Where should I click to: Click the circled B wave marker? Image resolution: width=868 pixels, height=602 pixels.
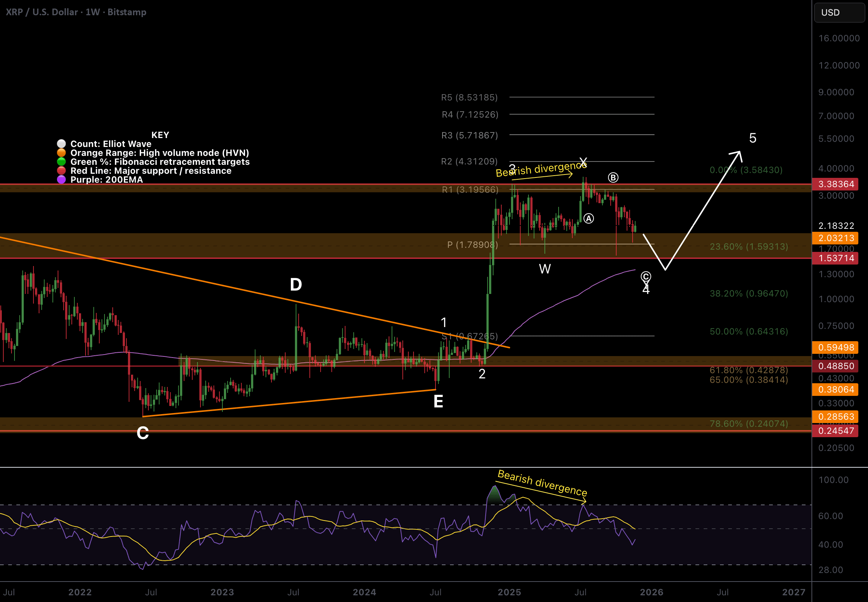[x=613, y=177]
